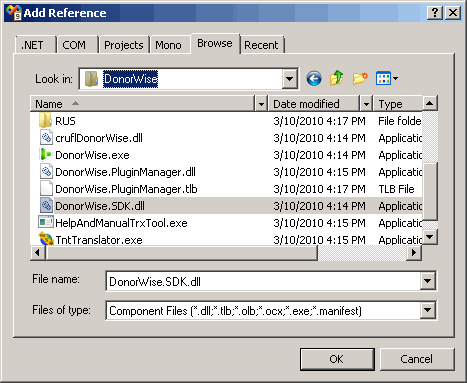The width and height of the screenshot is (467, 383).
Task: Switch to the Projects tab
Action: [x=124, y=45]
